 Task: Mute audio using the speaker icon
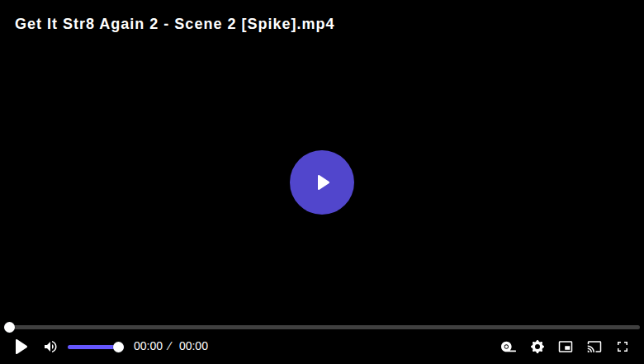click(x=50, y=347)
